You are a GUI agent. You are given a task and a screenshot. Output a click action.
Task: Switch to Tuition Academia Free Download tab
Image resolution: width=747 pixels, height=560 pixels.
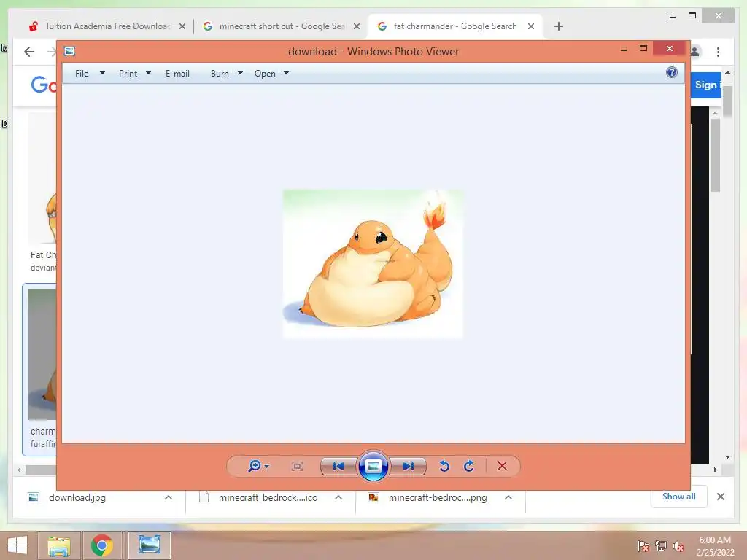coord(108,26)
